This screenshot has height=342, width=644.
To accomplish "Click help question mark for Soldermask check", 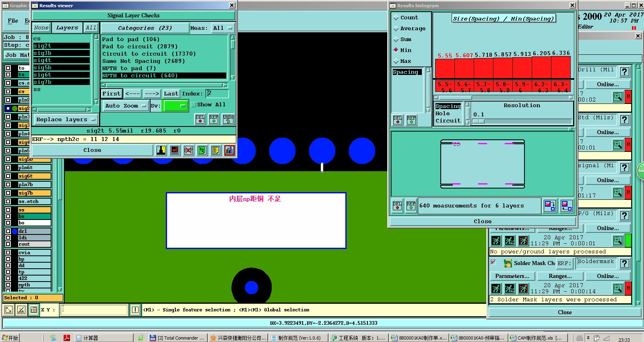I will (624, 263).
